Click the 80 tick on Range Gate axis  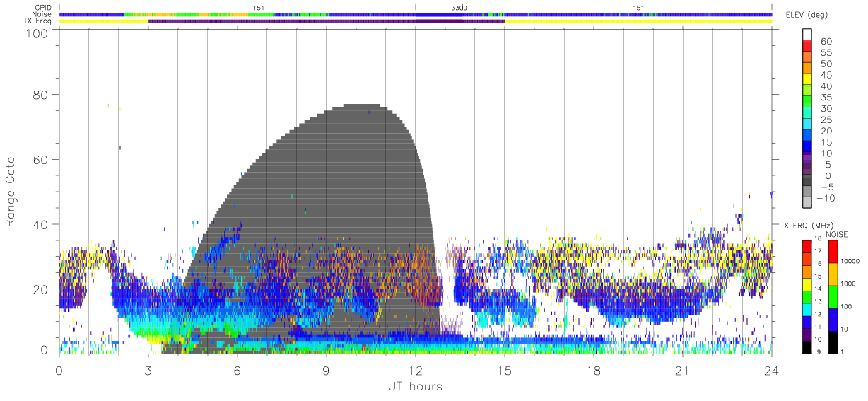tap(39, 95)
